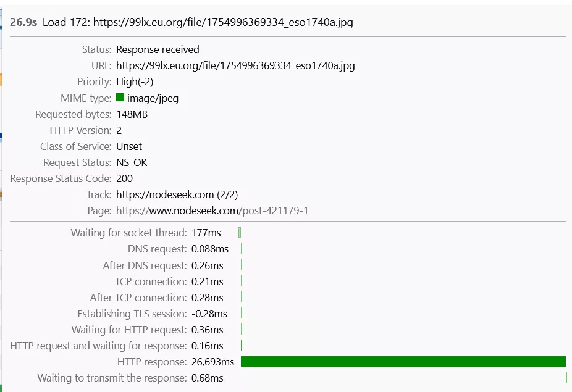Viewport: 572px width, 392px height.
Task: Click the Waiting for socket thread timing marker
Action: click(240, 233)
